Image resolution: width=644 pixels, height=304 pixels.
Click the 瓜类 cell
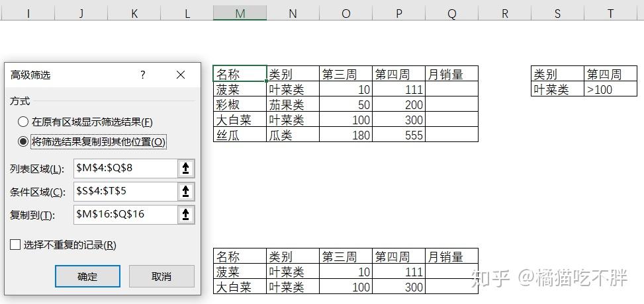[293, 135]
